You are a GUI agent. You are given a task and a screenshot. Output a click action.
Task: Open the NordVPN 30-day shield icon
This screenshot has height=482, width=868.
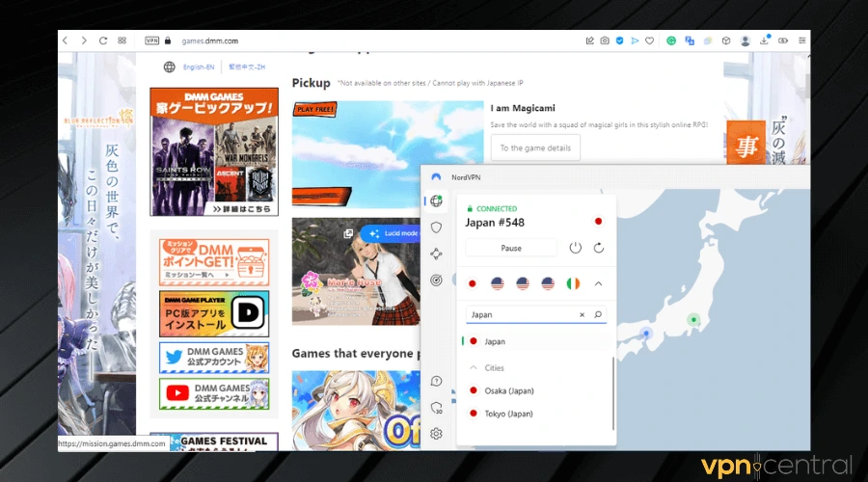pos(436,408)
